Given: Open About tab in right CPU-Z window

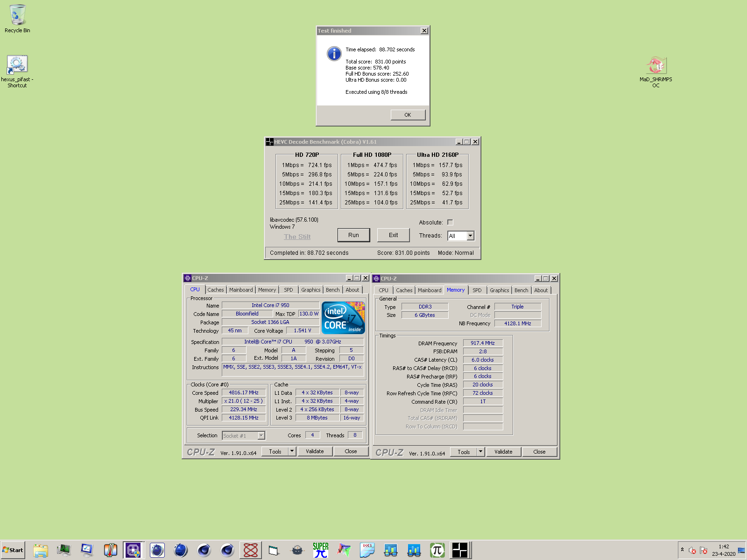Looking at the screenshot, I should [x=541, y=290].
